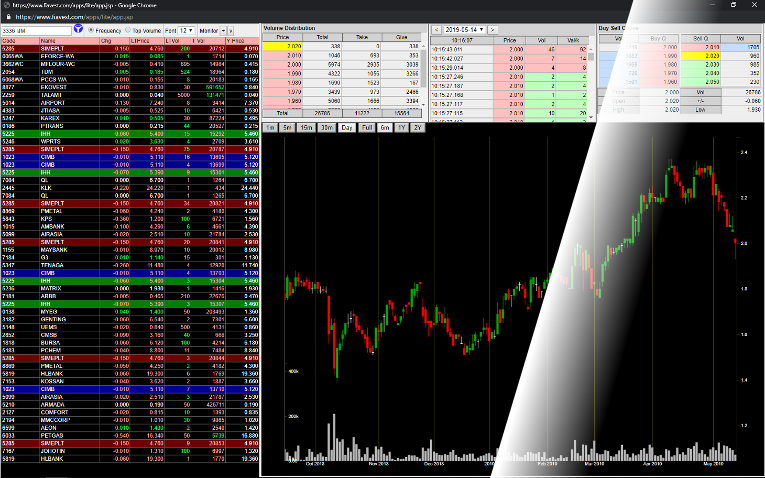
Task: Select the 6m chart range
Action: pyautogui.click(x=384, y=128)
